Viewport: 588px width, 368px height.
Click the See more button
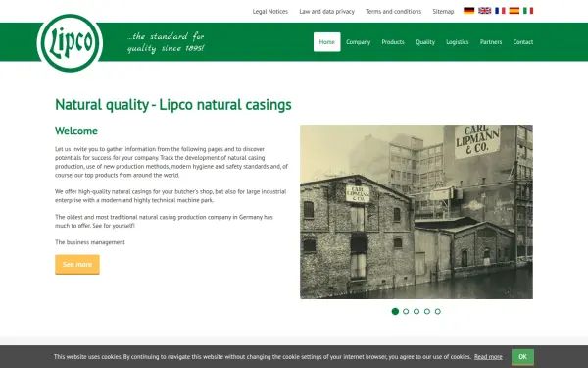coord(77,264)
